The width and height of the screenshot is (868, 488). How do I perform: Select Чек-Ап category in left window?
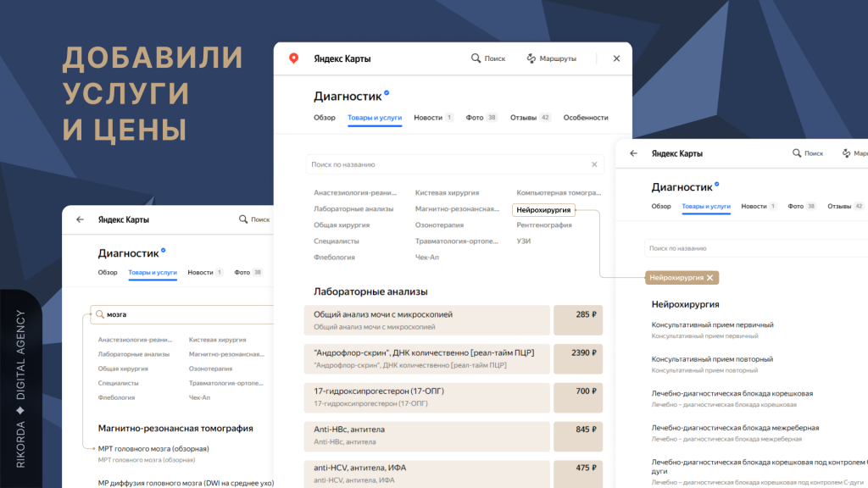tap(199, 397)
